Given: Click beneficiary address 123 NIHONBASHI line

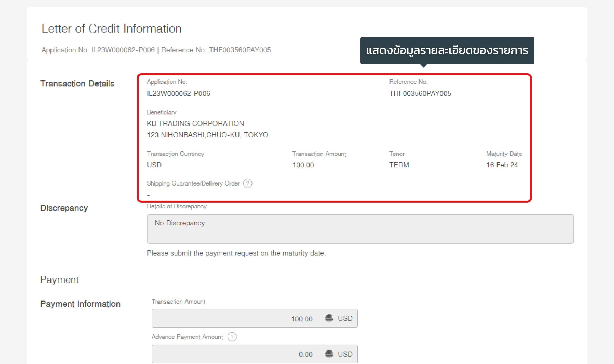Looking at the screenshot, I should pos(207,135).
